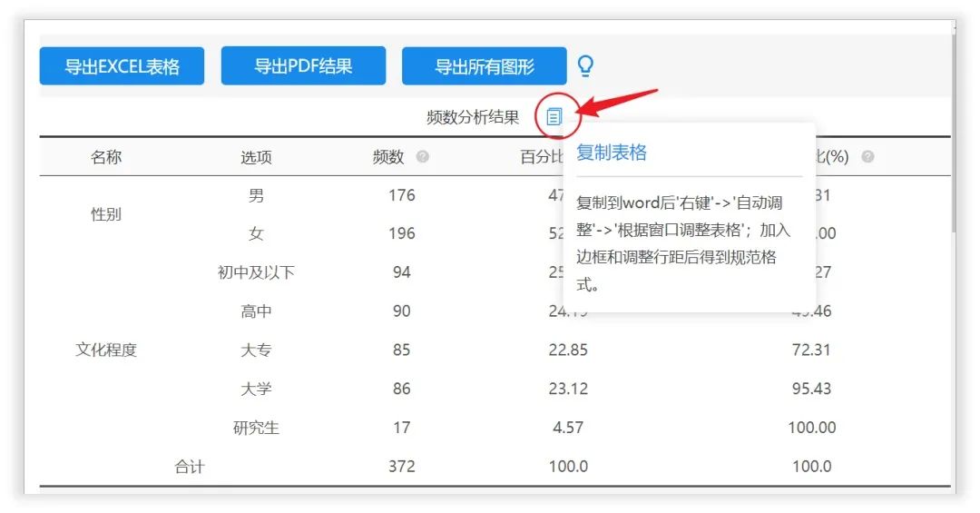Click frequency value 176
The width and height of the screenshot is (980, 513).
tap(402, 195)
